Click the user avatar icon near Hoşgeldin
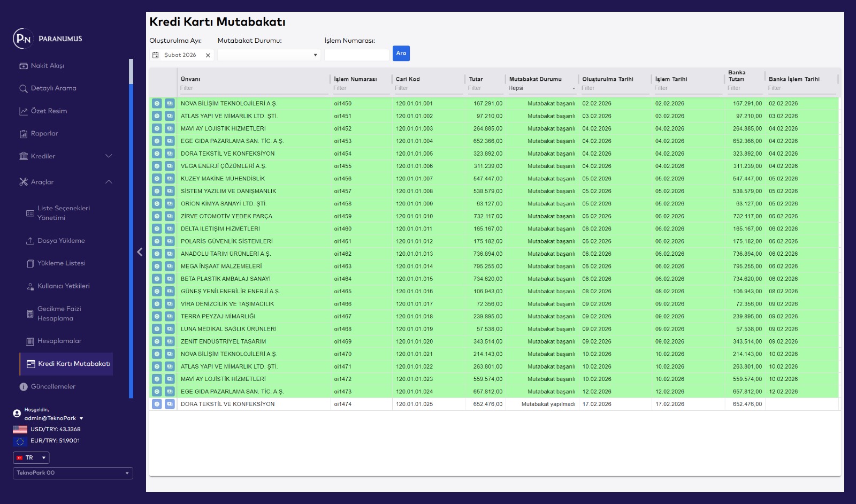 pos(17,414)
